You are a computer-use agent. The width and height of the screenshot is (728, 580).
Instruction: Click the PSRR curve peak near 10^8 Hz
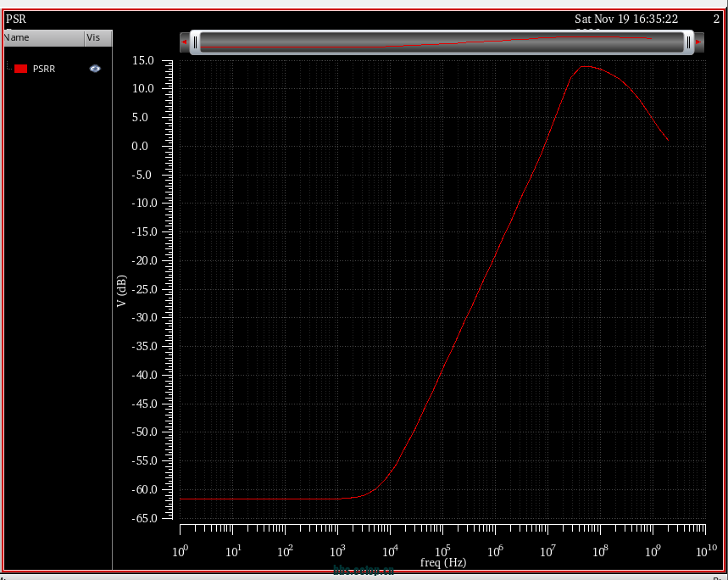point(586,66)
